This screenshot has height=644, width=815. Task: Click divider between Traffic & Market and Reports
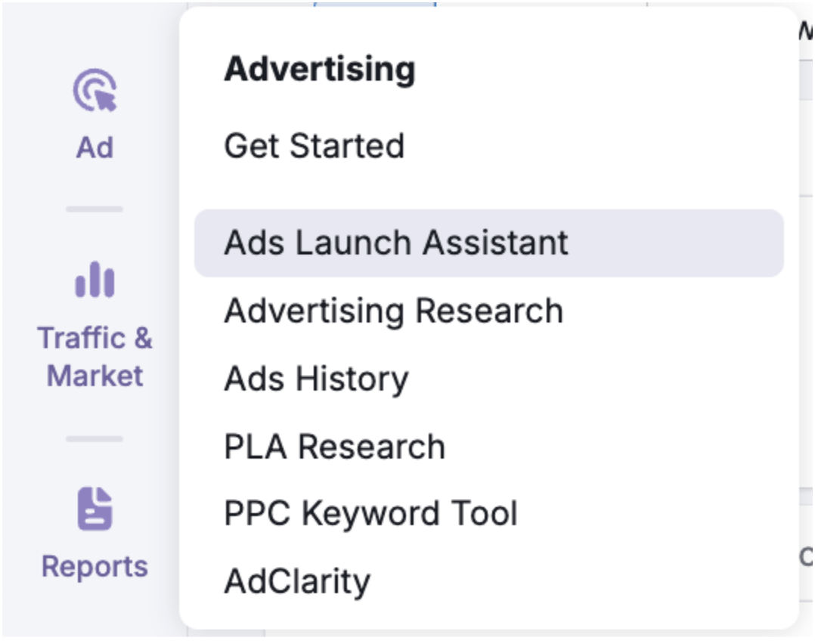pos(95,438)
